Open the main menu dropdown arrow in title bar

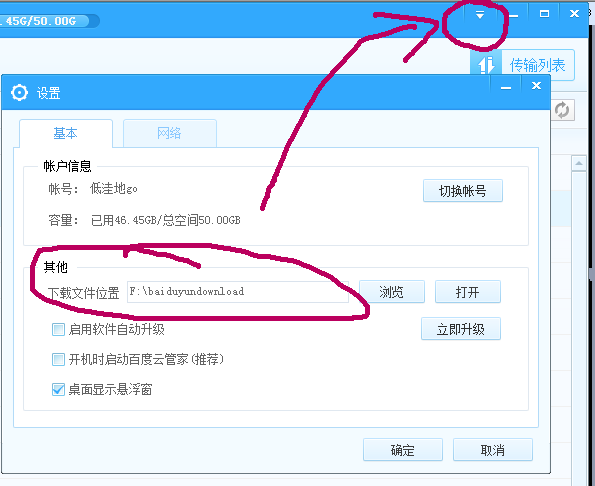[480, 15]
